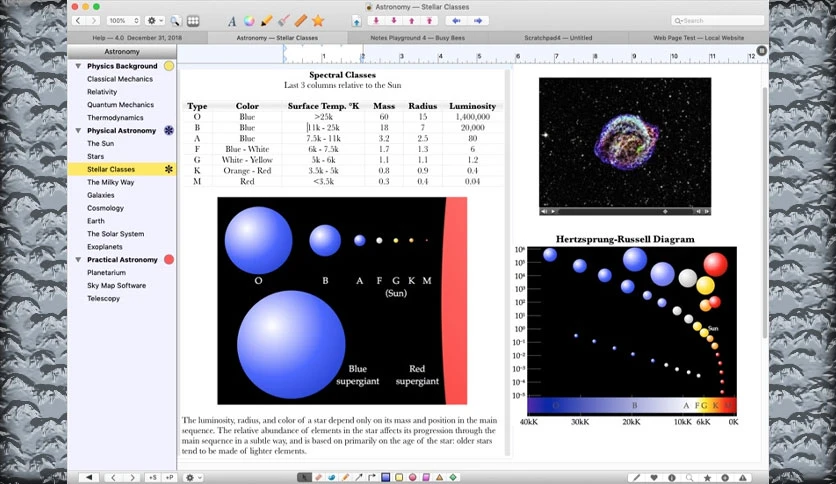
Task: Click the black sidebar toggle arrow at bottom left
Action: coord(89,478)
